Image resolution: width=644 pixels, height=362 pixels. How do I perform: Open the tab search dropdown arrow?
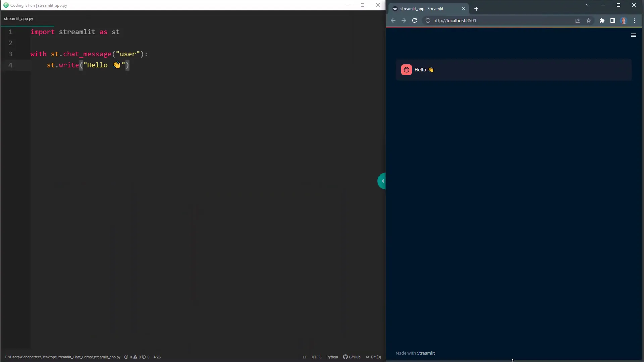pos(588,5)
